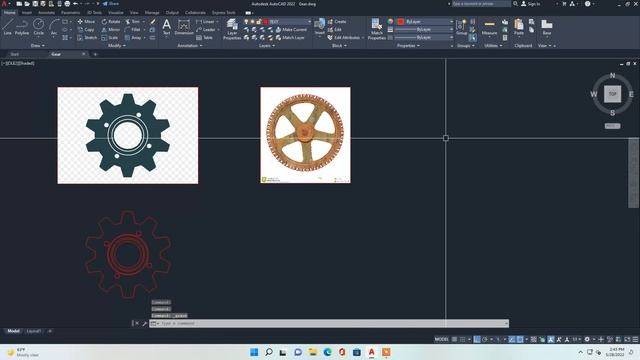
Task: Select the Text annotation tool
Action: pos(167,27)
